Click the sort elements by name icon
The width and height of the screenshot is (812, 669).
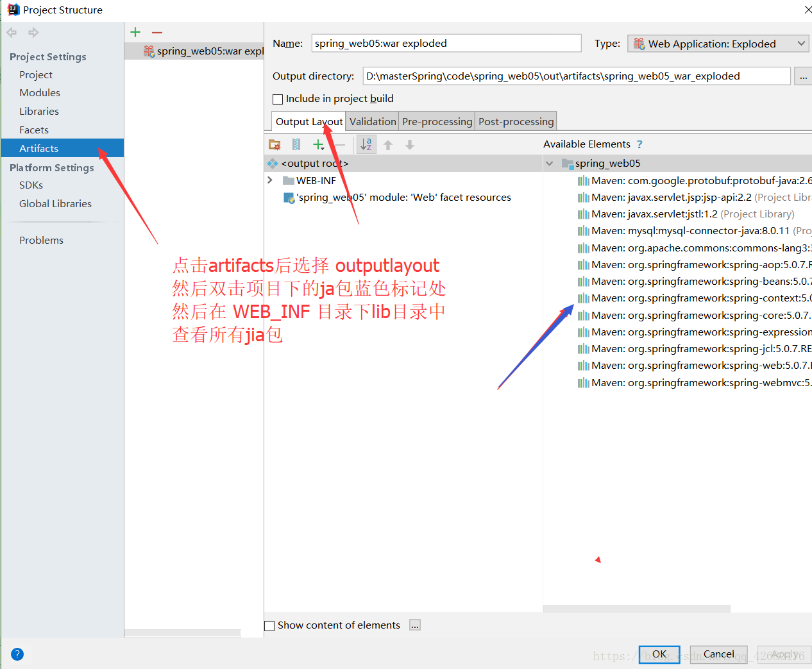click(x=366, y=144)
